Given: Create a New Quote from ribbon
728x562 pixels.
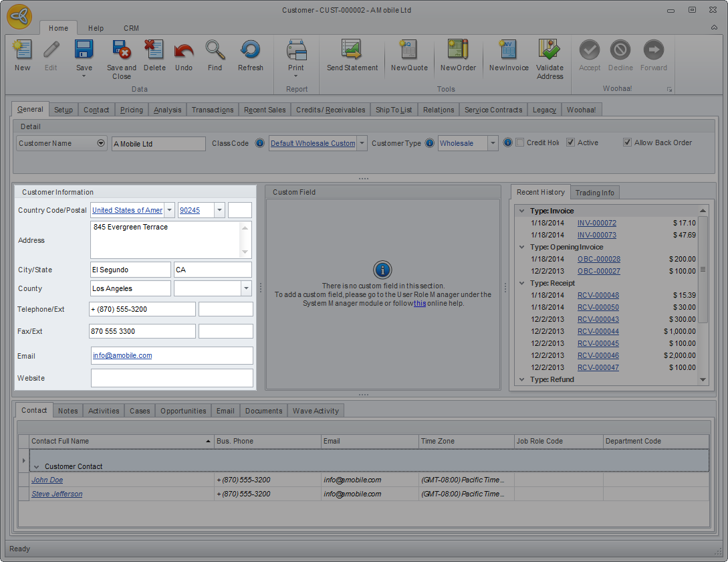Looking at the screenshot, I should 408,51.
